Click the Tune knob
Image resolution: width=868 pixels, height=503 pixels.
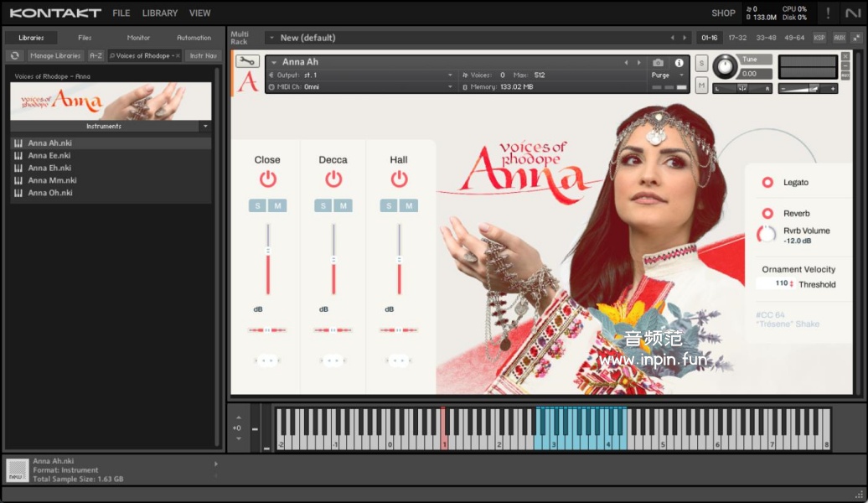725,66
